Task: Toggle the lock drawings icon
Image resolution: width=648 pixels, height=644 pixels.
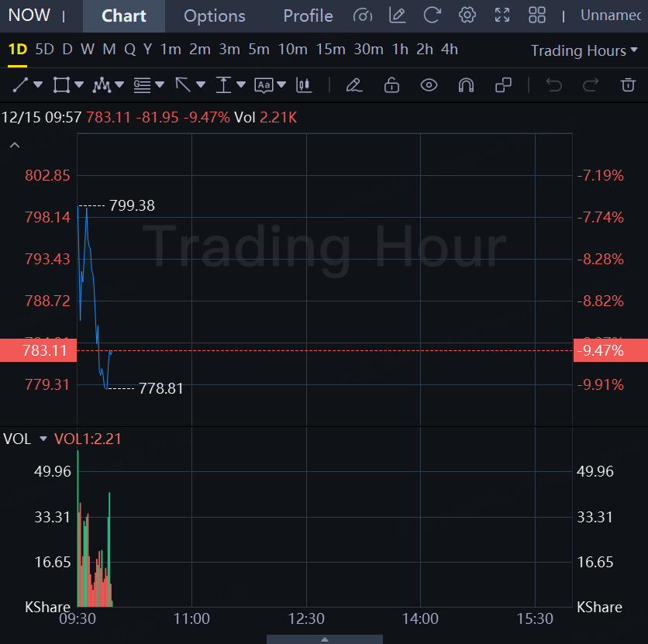Action: point(391,85)
